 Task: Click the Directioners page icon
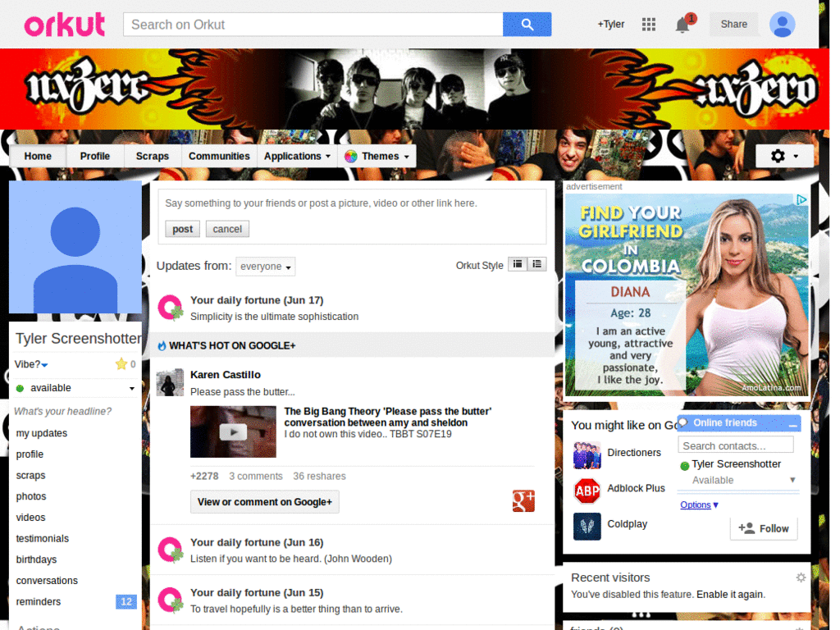[587, 454]
